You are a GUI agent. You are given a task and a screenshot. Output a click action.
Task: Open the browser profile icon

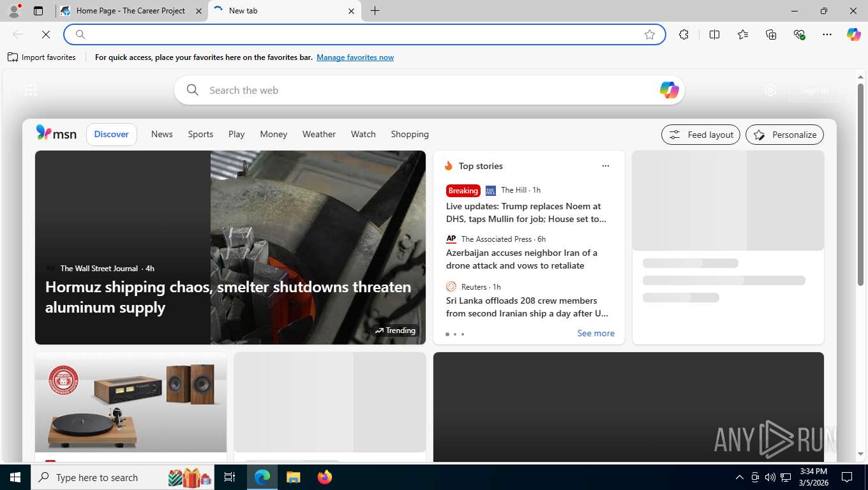click(x=14, y=11)
